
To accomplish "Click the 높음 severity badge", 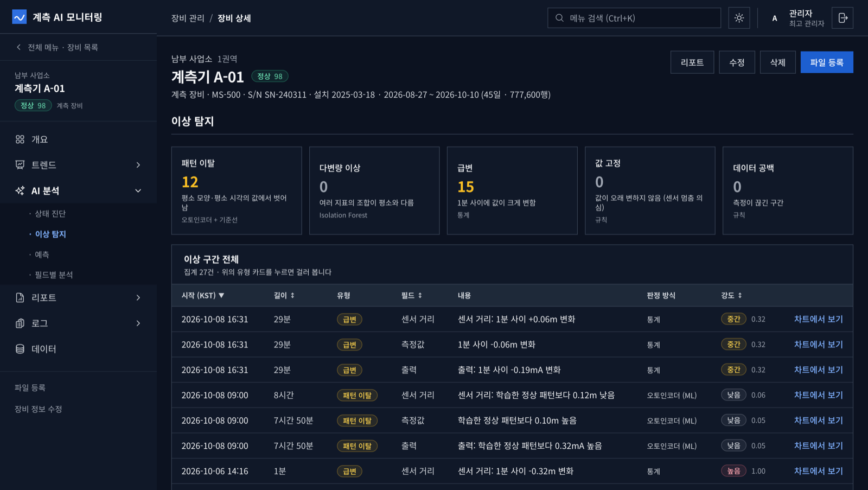I will click(733, 471).
